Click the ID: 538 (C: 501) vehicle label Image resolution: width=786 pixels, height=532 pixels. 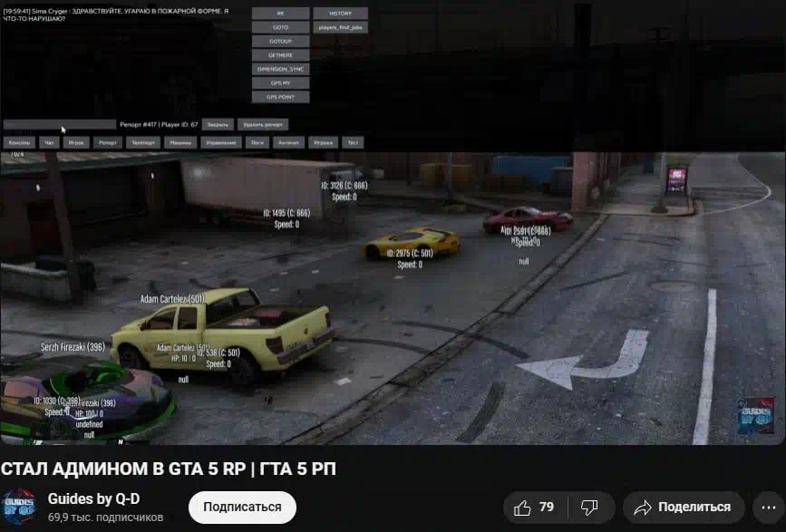[x=218, y=353]
